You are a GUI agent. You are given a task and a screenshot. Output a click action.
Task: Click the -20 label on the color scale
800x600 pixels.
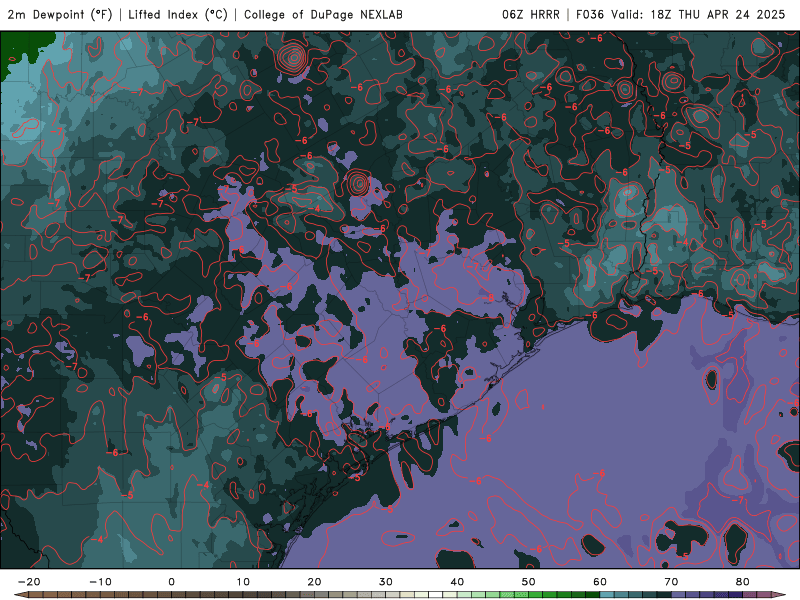29,582
